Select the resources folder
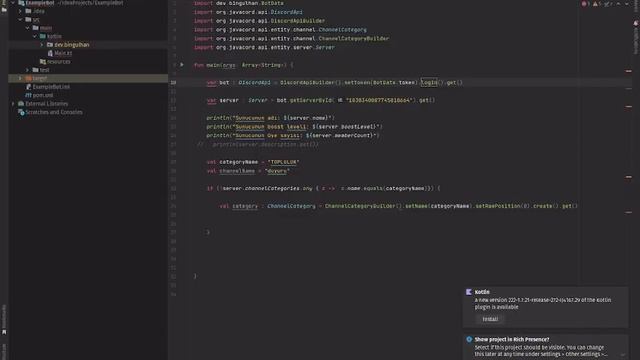This screenshot has height=360, width=640. 59,62
